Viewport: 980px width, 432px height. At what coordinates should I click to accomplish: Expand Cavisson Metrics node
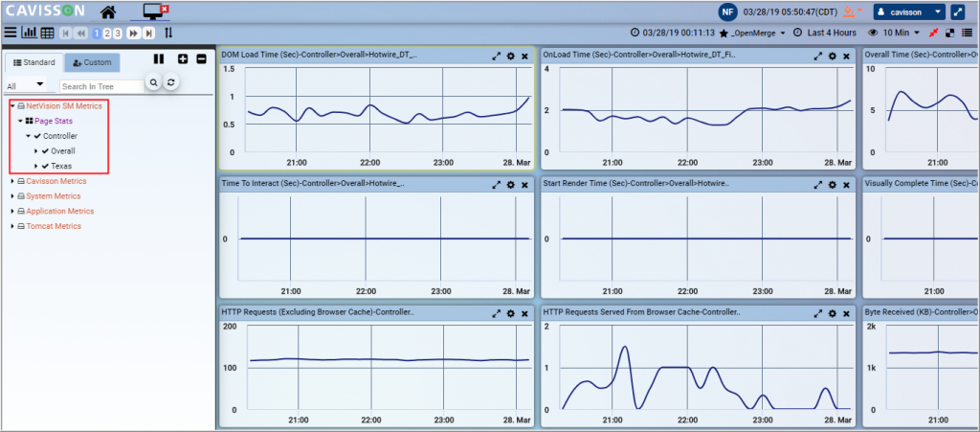12,181
